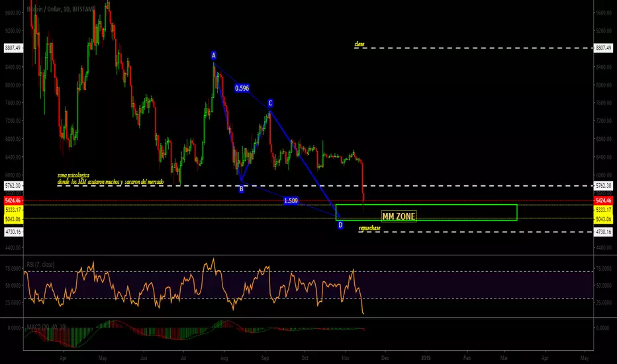Click the red 5424.46 label on right axis
The height and width of the screenshot is (364, 617).
click(x=604, y=201)
